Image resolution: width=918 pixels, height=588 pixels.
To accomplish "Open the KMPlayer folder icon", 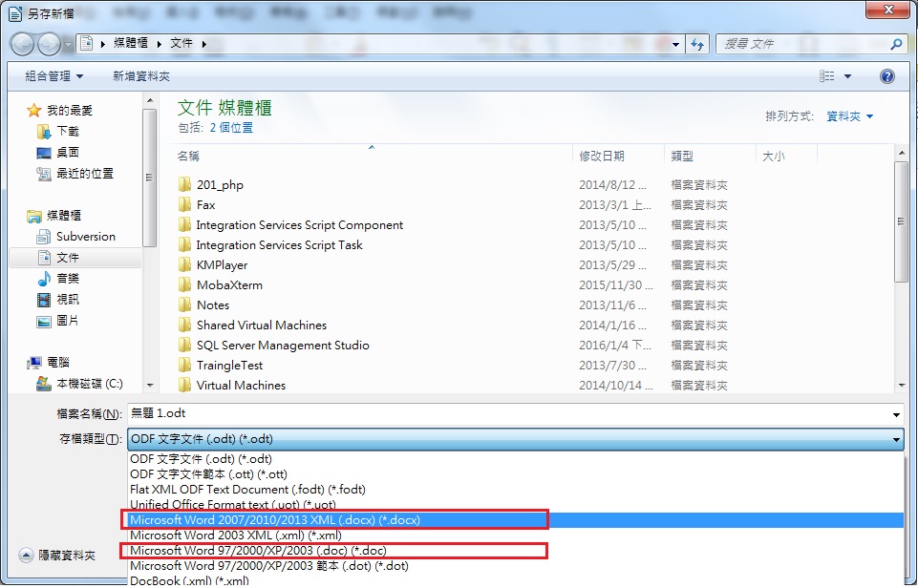I will 185,265.
